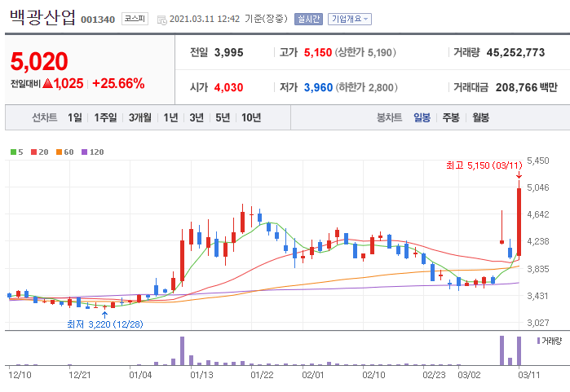Click the 02/23 date axis label
This screenshot has height=392, width=570.
click(434, 375)
